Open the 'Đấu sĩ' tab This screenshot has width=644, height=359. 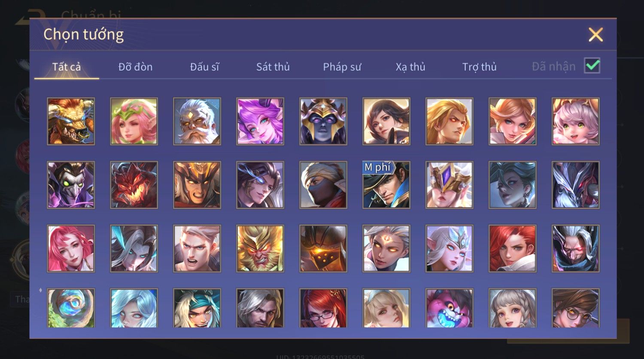pos(204,67)
